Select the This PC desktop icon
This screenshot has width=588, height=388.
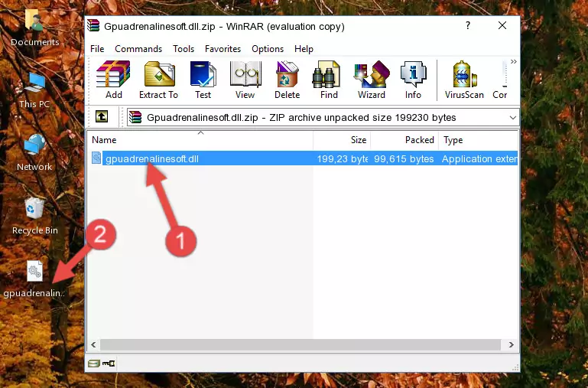click(x=35, y=90)
